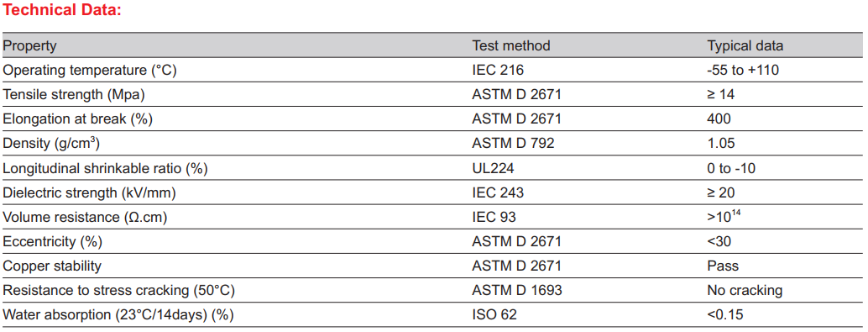Click the IEC 216 test method cell
Viewport: 868px width, 332px height.
[498, 71]
